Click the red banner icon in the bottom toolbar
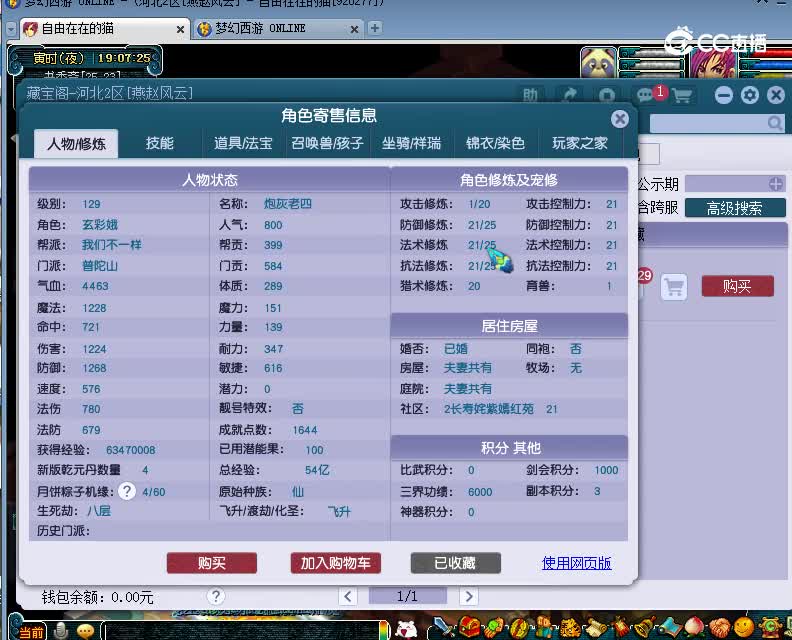Image resolution: width=792 pixels, height=640 pixels. pyautogui.click(x=620, y=628)
